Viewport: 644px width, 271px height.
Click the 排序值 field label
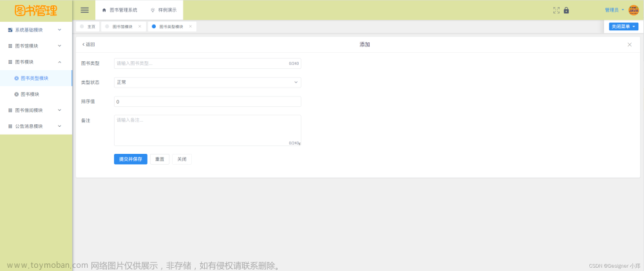click(x=88, y=101)
